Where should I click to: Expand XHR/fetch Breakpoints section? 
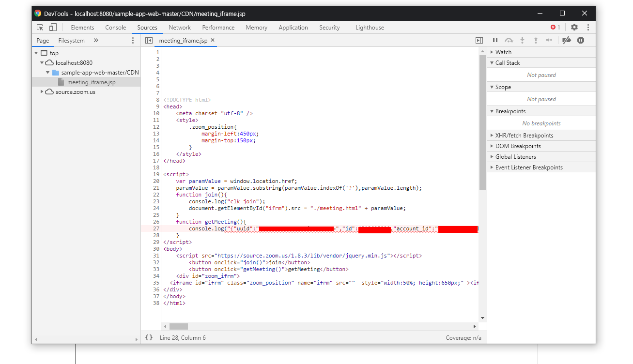(x=541, y=136)
